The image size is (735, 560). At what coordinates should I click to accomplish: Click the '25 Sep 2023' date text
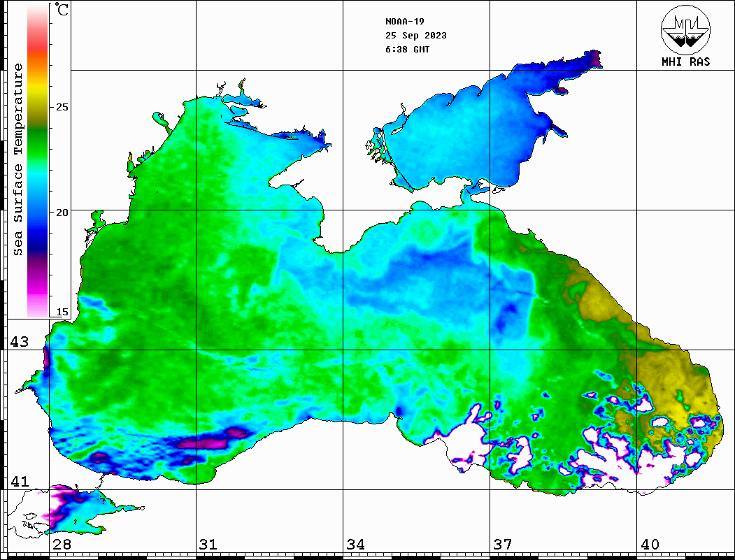click(x=416, y=36)
